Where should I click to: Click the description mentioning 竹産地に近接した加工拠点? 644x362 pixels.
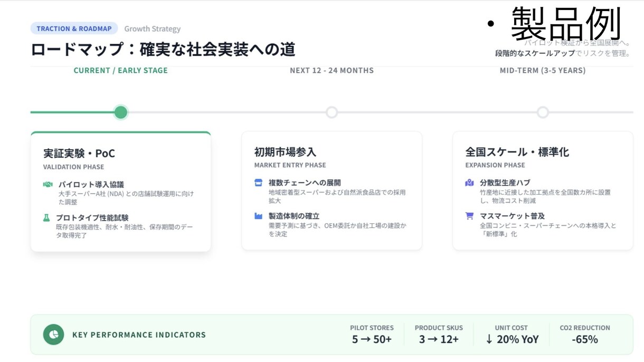545,196
